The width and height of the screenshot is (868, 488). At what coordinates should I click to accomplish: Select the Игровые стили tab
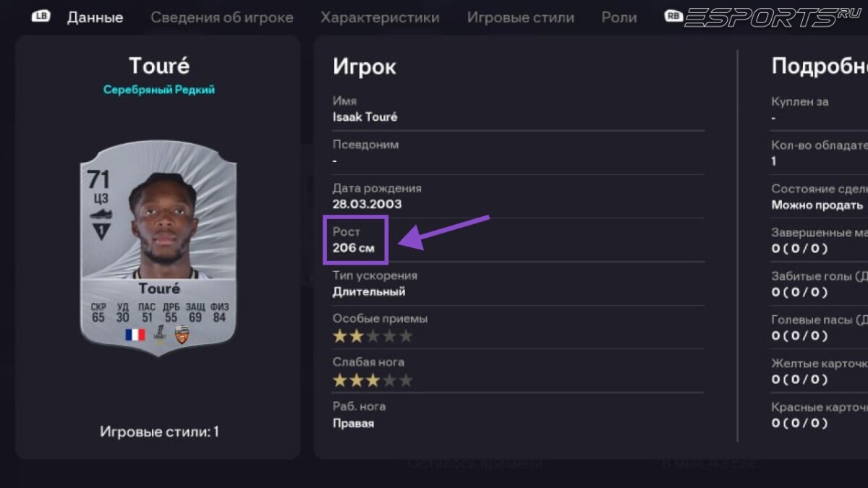click(x=520, y=17)
